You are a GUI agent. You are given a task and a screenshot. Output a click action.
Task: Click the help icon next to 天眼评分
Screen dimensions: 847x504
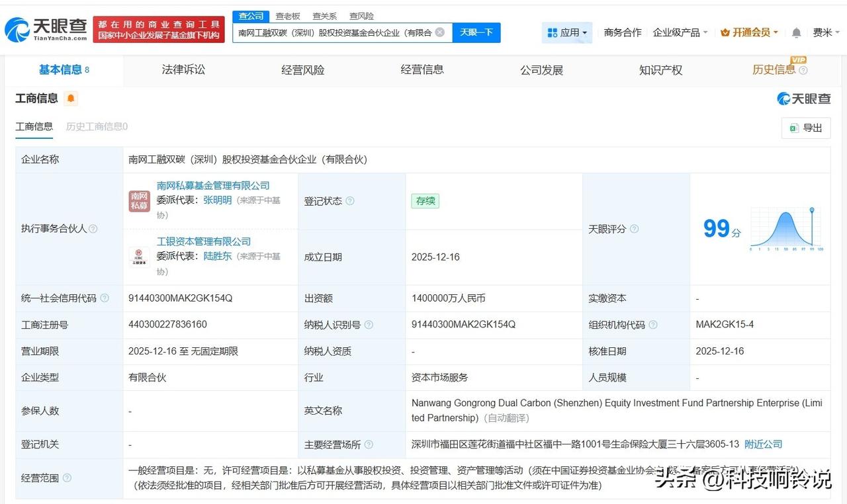634,229
